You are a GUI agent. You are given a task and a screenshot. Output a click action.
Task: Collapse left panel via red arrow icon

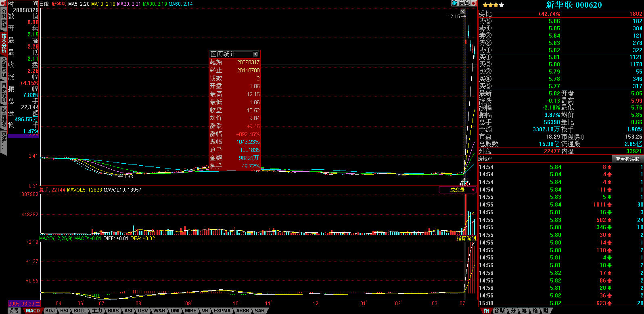click(4, 3)
